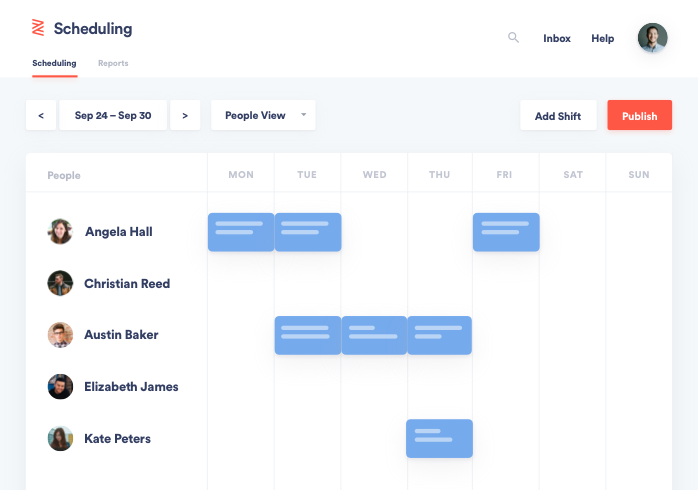This screenshot has height=490, width=698.
Task: Open Kate Peters's avatar
Action: coord(60,438)
